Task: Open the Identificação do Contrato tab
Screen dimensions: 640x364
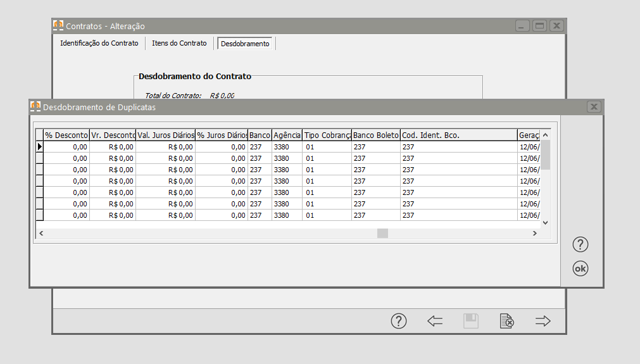Action: pos(99,43)
